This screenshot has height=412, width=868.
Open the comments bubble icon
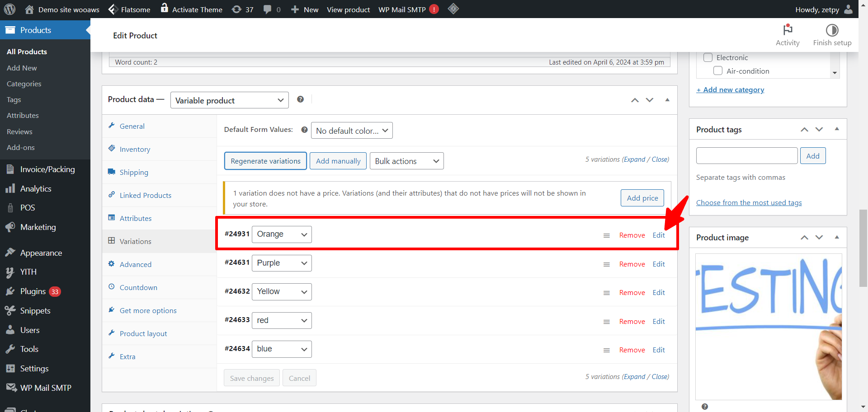coord(268,9)
